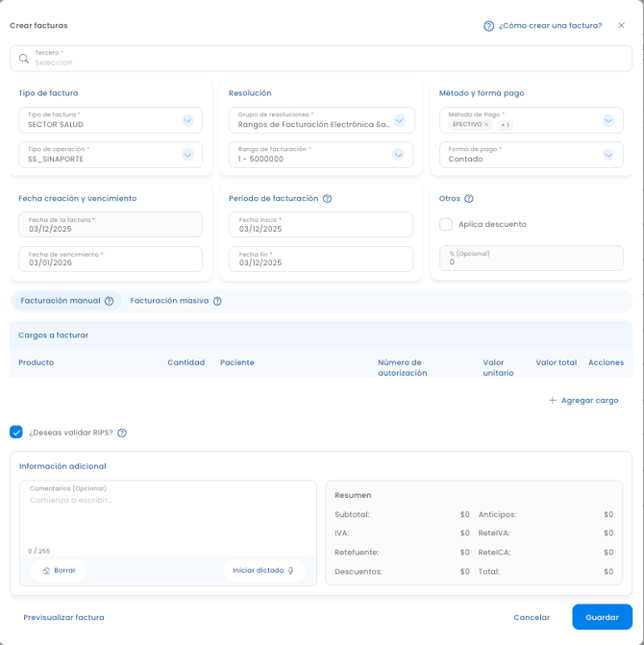Click the microphone icon for dictation
The image size is (644, 645).
pyautogui.click(x=291, y=571)
